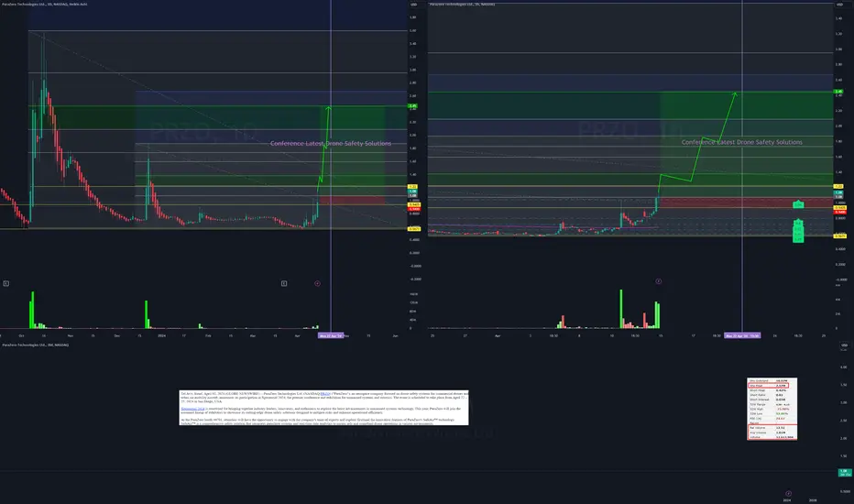Viewport: 854px width, 504px height.
Task: Select the Conference Drone Safety text note on the intraday chart
Action: point(742,142)
